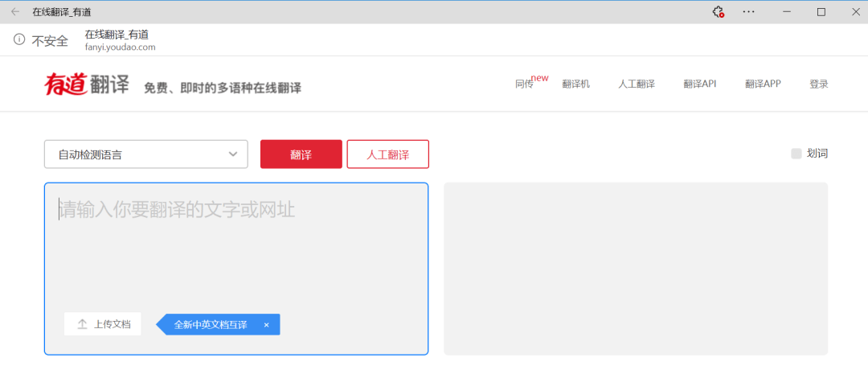Go to 人工翻译 in the top navigation
The image size is (868, 370).
click(x=637, y=84)
